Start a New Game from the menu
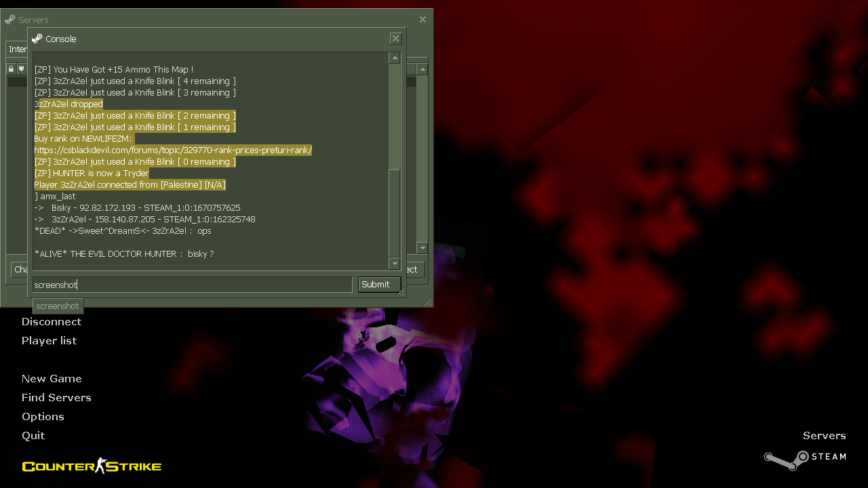868x488 pixels. [52, 378]
